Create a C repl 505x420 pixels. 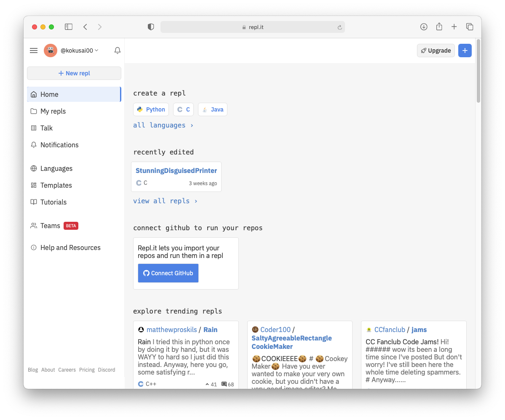click(184, 109)
